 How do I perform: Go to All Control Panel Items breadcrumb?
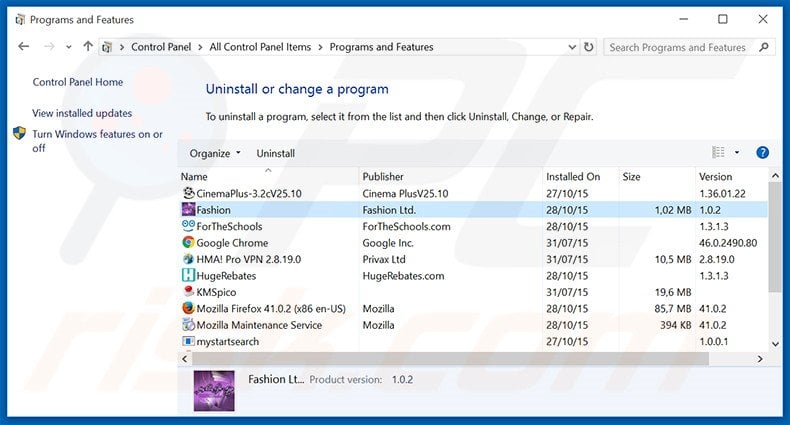tap(260, 47)
